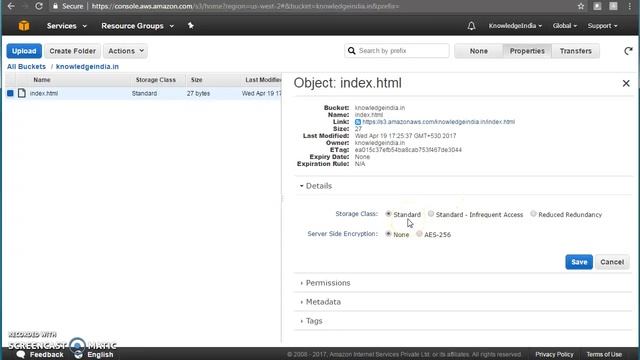This screenshot has width=640, height=360.
Task: Reload the browser page
Action: [39, 6]
